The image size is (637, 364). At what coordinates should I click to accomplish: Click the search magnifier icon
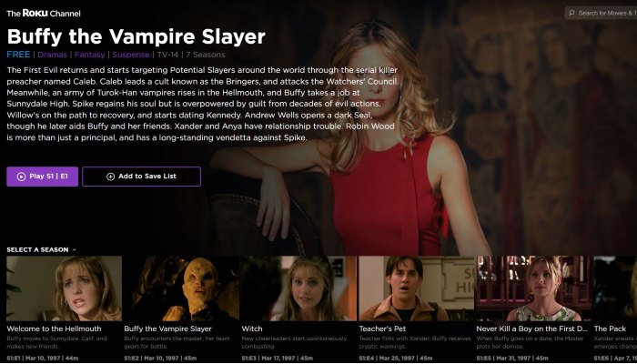[x=571, y=13]
